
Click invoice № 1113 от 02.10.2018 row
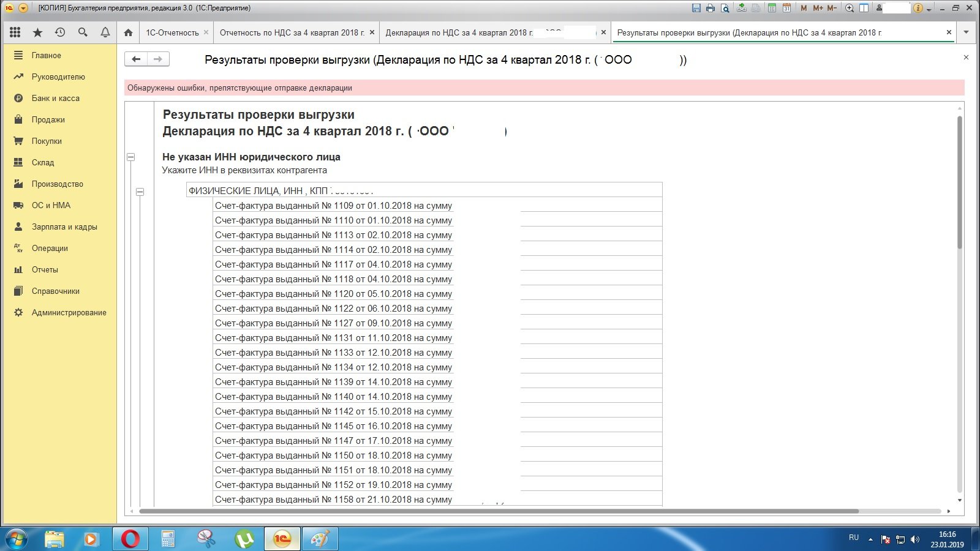click(437, 235)
